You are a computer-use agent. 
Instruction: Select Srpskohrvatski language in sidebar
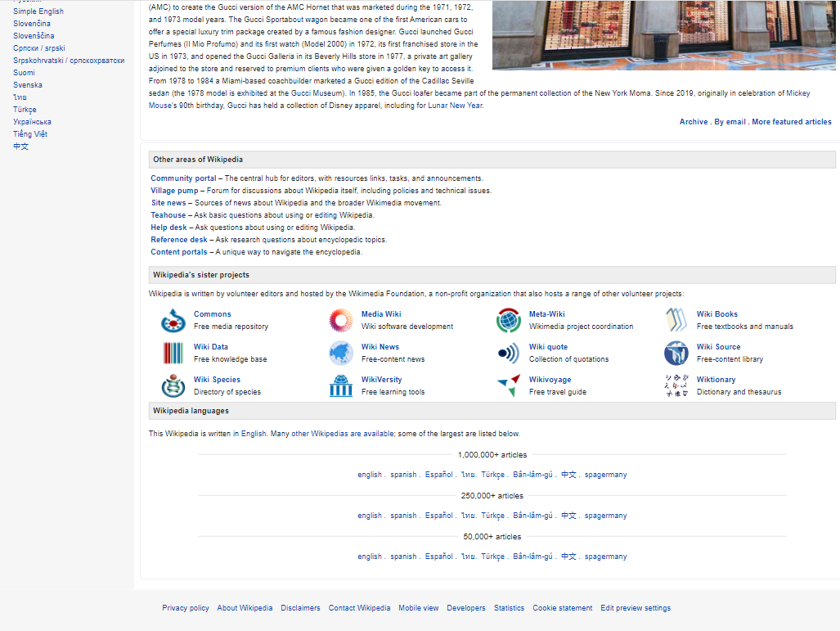pos(69,61)
